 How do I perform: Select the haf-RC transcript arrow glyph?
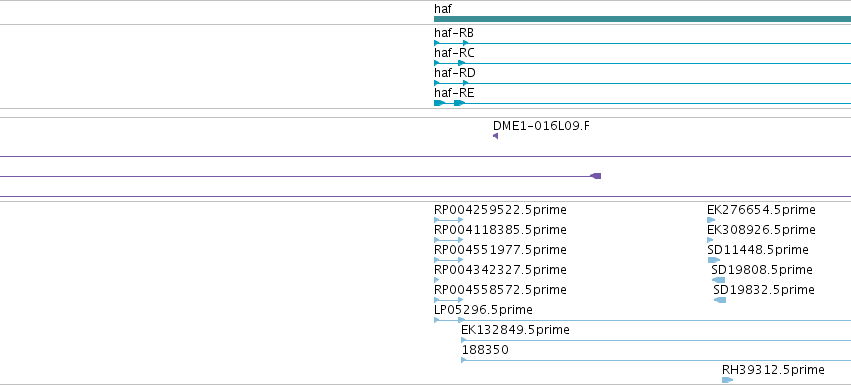coord(643,63)
